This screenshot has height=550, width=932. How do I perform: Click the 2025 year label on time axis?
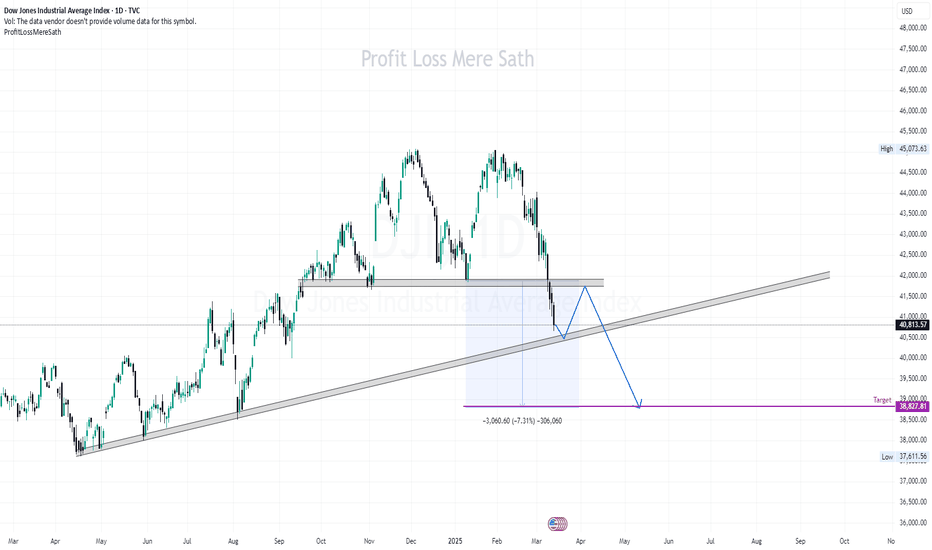click(455, 541)
